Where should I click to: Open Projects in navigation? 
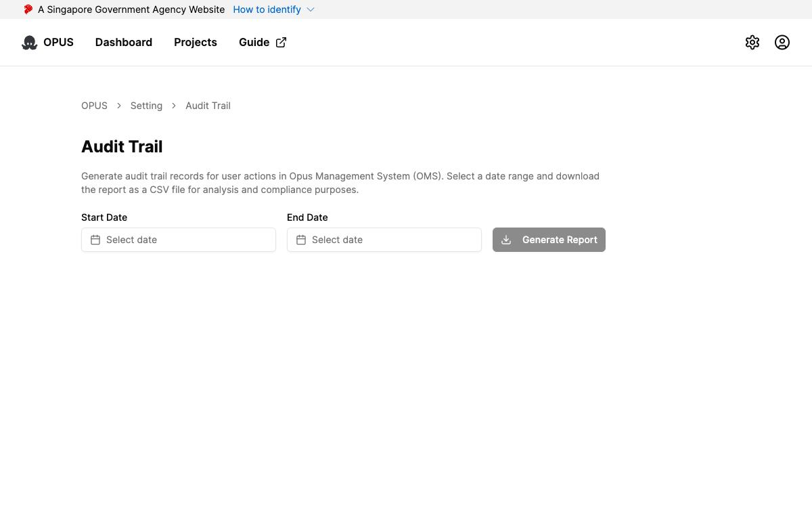196,42
